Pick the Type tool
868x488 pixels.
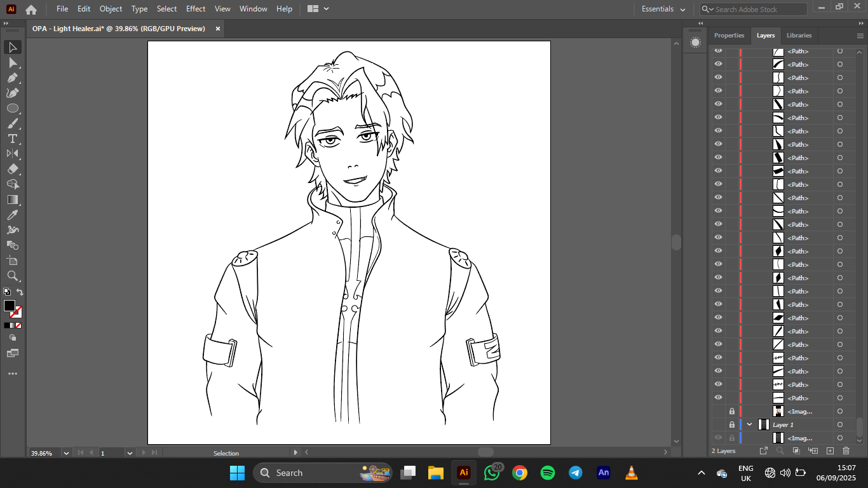tap(12, 139)
